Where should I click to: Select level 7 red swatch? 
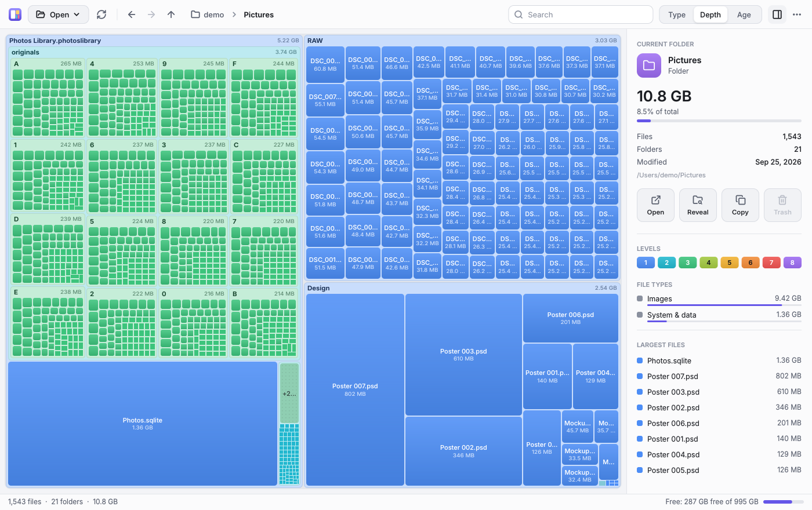click(x=771, y=263)
